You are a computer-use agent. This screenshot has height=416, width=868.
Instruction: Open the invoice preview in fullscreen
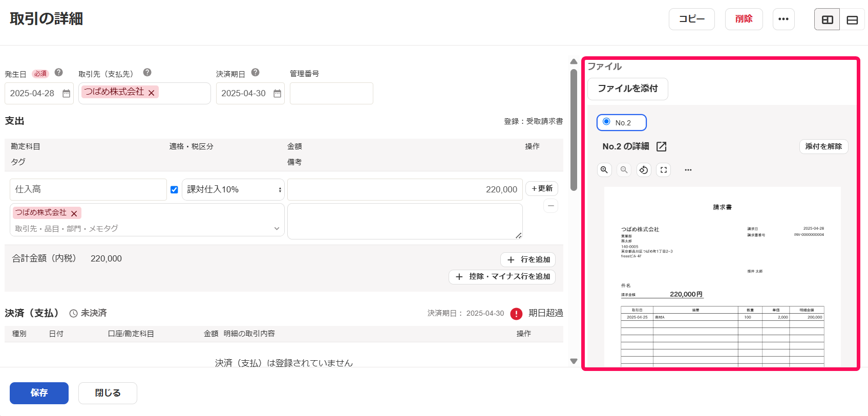pyautogui.click(x=664, y=170)
